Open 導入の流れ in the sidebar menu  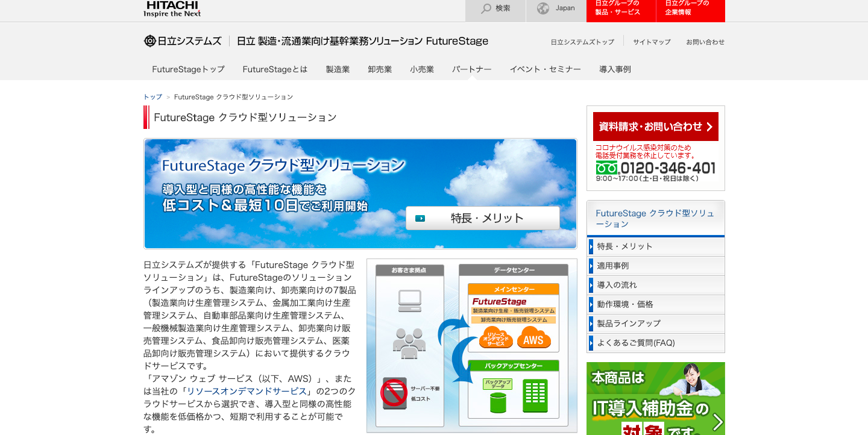pyautogui.click(x=656, y=285)
